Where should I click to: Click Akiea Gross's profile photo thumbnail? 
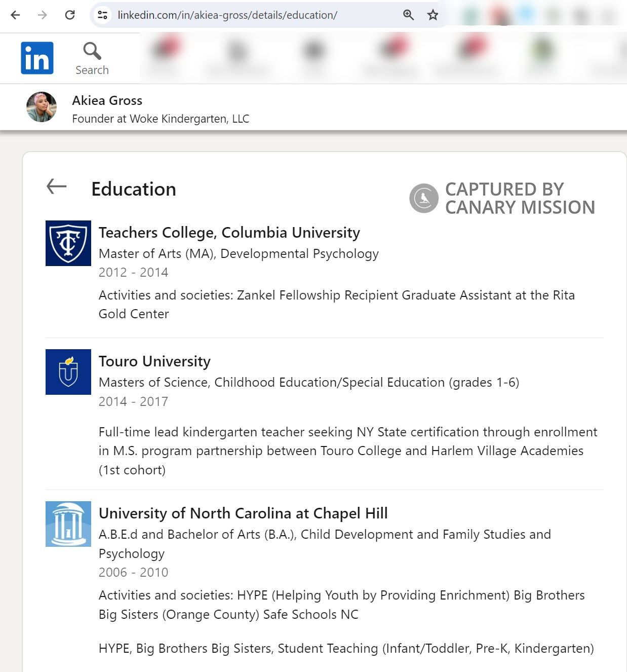[x=41, y=107]
